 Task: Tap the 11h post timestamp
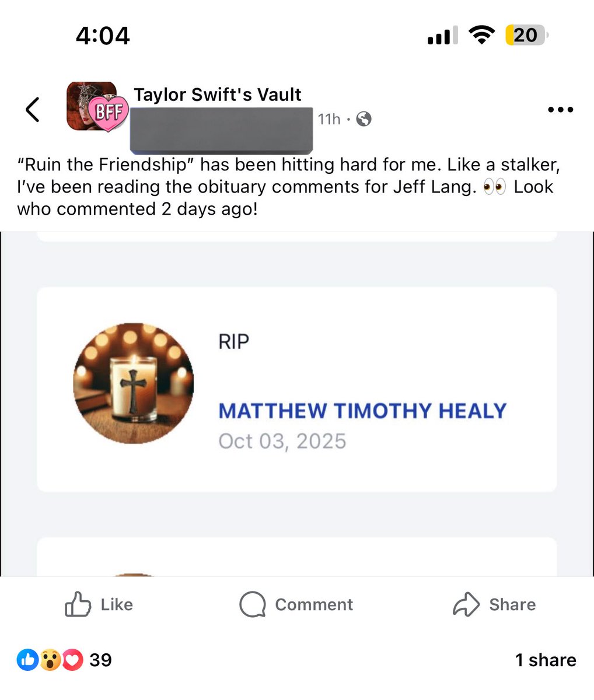tap(329, 119)
